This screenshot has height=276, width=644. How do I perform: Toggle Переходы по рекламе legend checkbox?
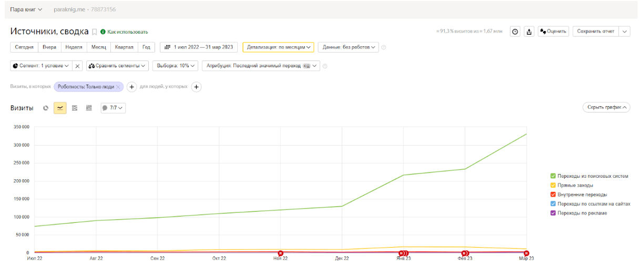553,213
